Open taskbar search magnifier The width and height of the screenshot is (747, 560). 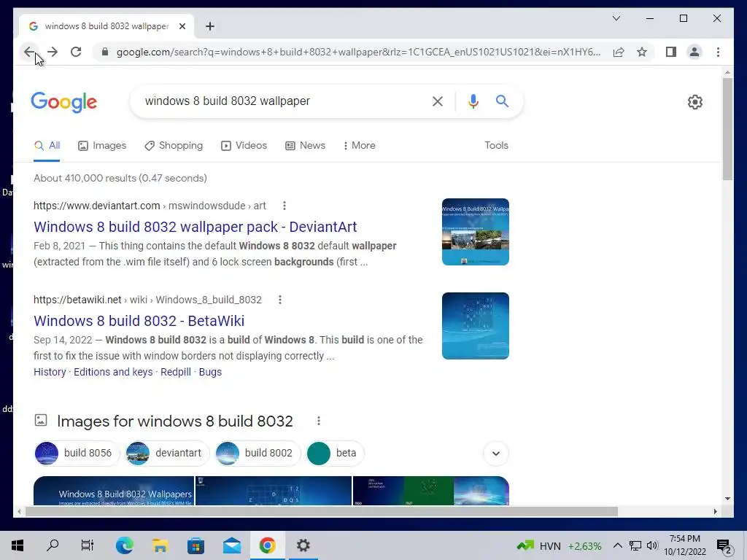click(53, 545)
